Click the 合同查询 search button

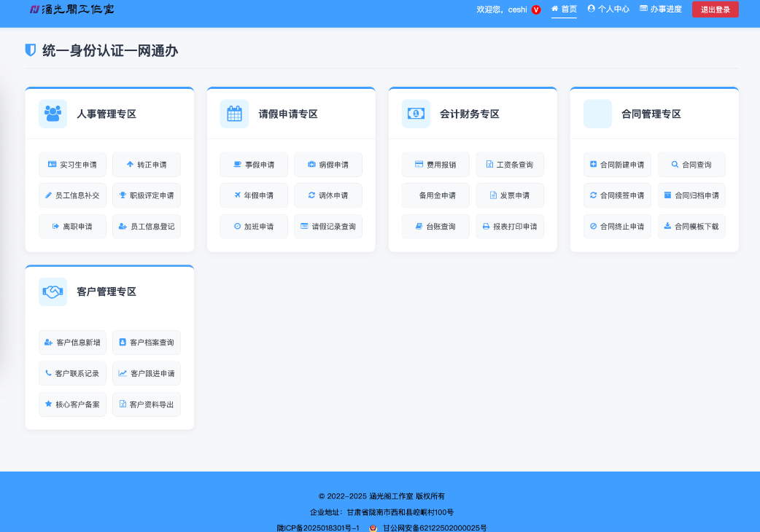(691, 165)
